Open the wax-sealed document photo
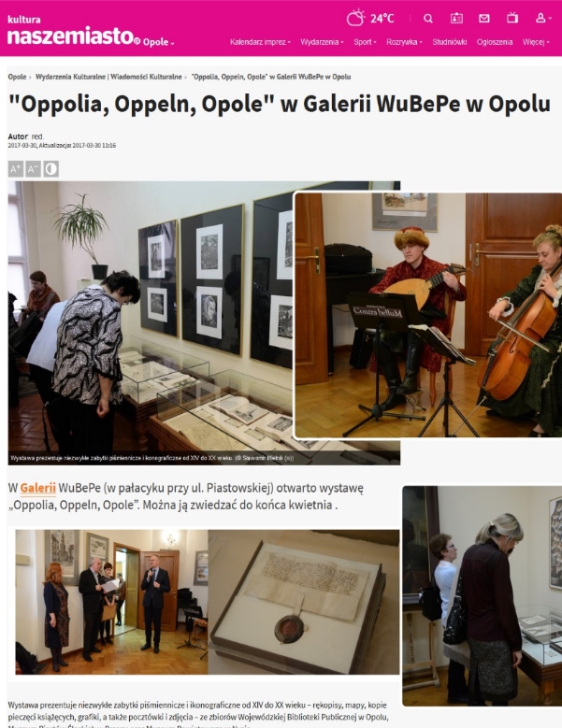562x728 pixels. coord(304,602)
